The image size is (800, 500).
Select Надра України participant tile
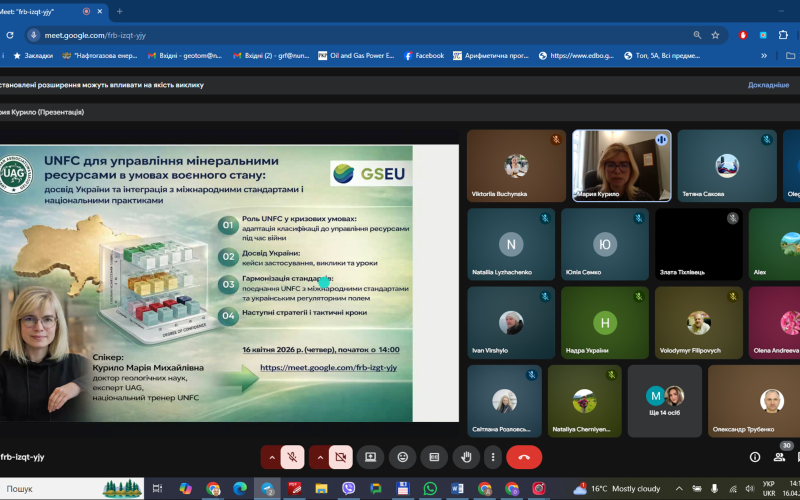point(605,323)
